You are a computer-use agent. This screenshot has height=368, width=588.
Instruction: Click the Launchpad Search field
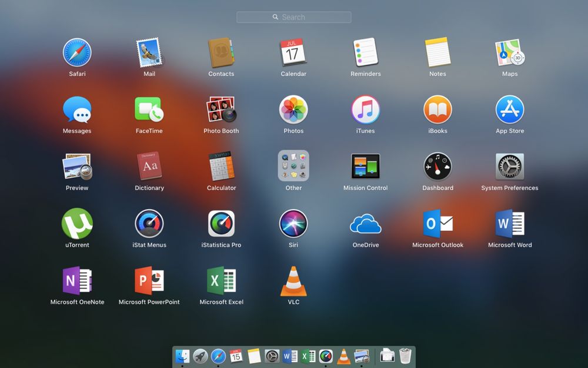click(x=293, y=17)
